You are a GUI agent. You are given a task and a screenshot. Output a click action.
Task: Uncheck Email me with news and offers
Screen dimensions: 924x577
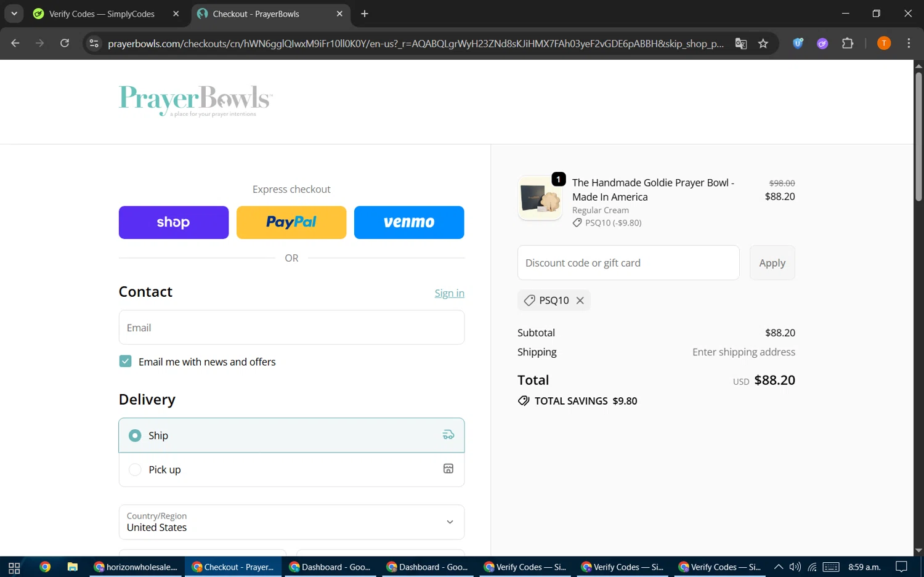click(126, 361)
